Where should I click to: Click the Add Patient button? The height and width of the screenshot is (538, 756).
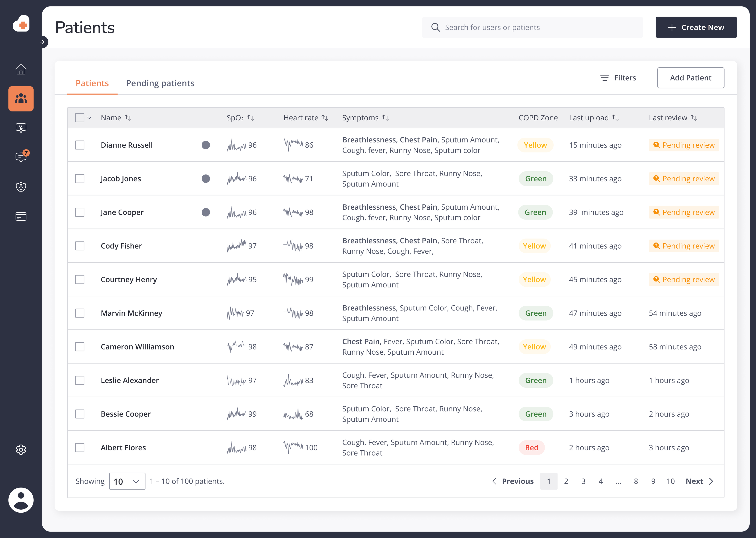690,78
